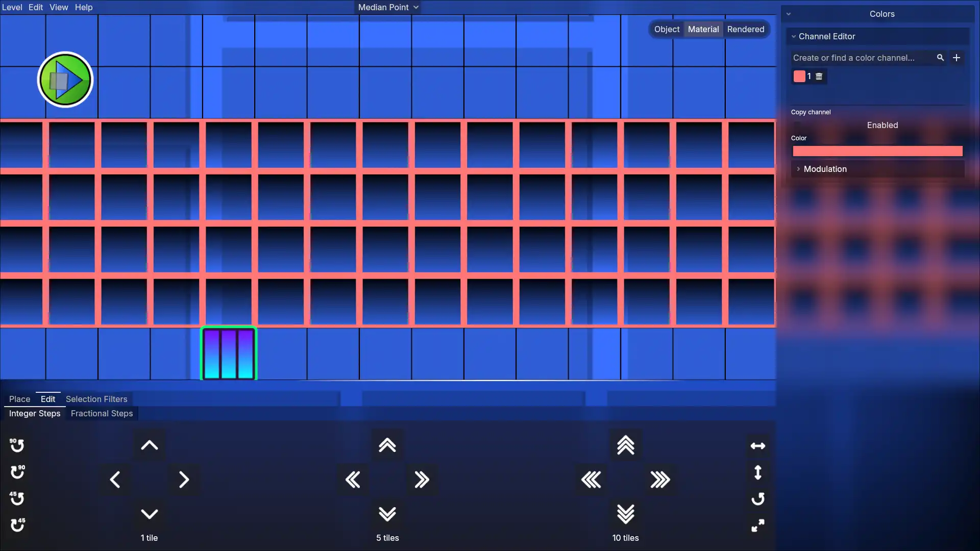Move selection down by 5 tiles
Viewport: 980px width, 551px height.
(387, 514)
